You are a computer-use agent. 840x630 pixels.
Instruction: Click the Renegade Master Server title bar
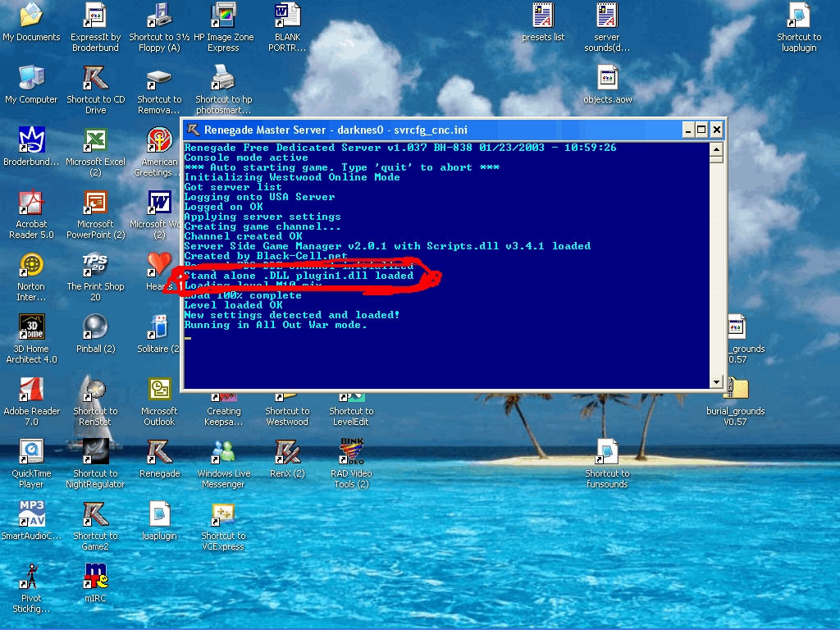[427, 130]
